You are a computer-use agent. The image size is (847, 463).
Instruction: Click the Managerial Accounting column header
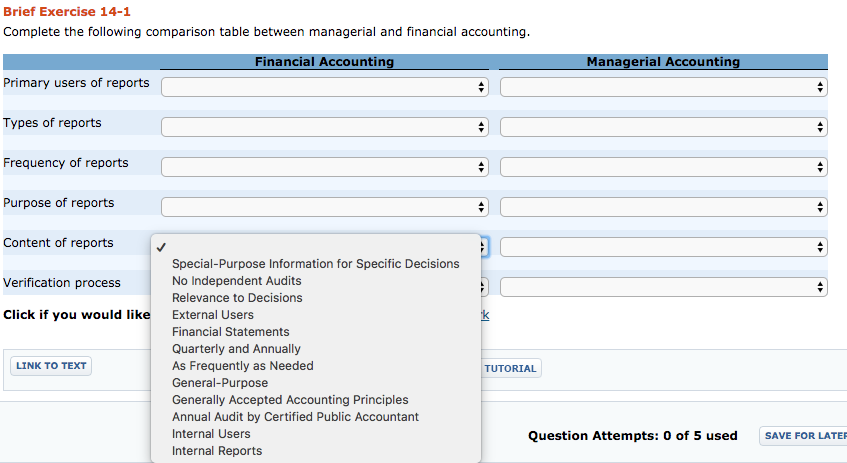(663, 62)
